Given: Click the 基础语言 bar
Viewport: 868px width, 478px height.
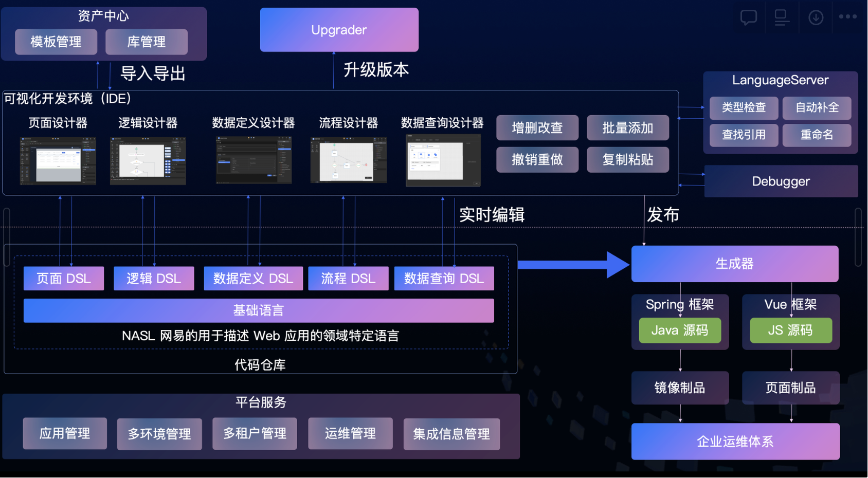Looking at the screenshot, I should [259, 310].
